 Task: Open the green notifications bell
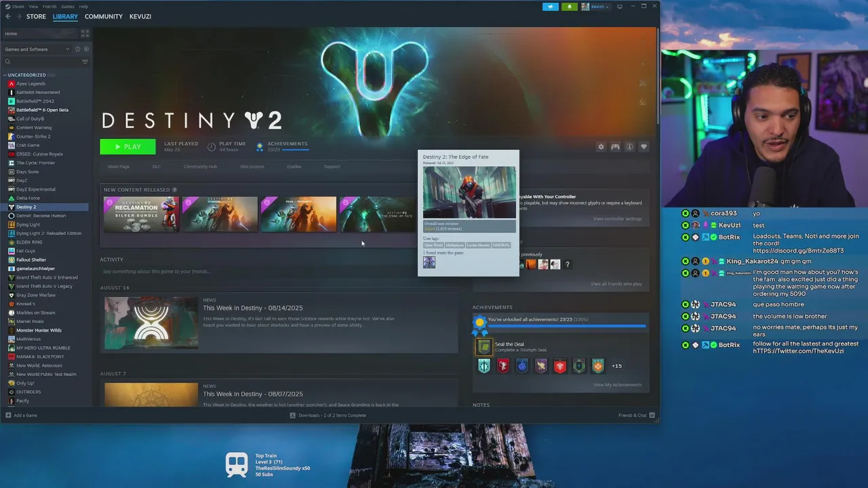coord(569,7)
